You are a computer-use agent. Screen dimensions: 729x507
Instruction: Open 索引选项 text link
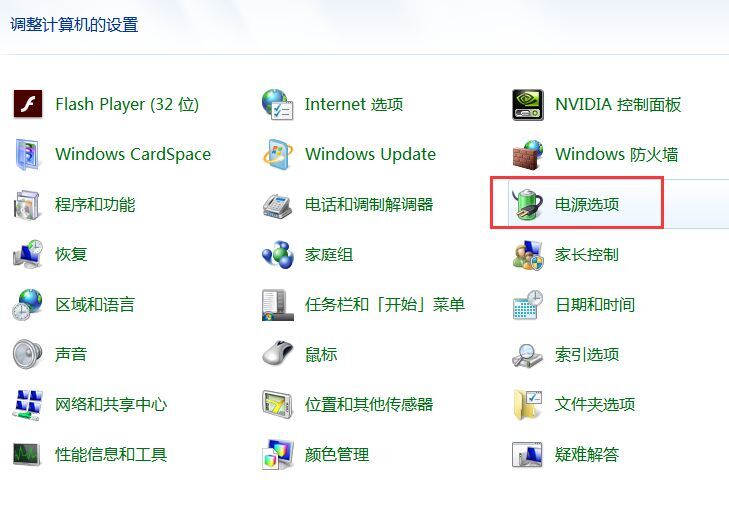click(x=587, y=354)
